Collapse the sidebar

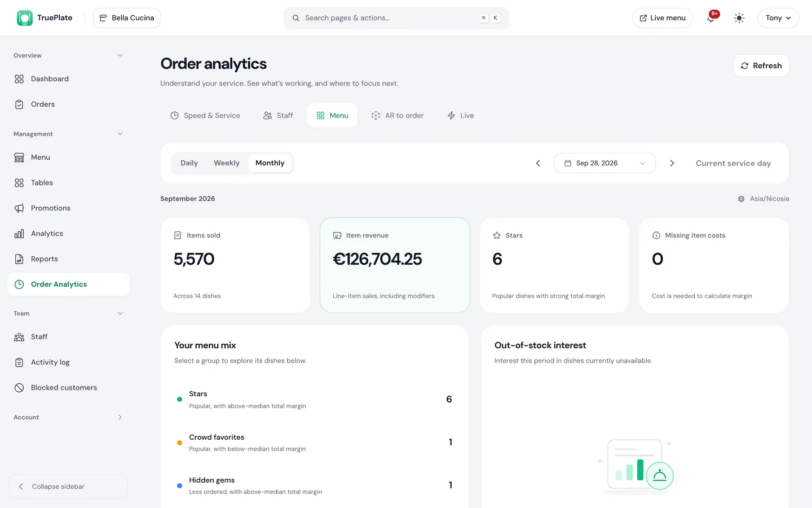tap(68, 487)
